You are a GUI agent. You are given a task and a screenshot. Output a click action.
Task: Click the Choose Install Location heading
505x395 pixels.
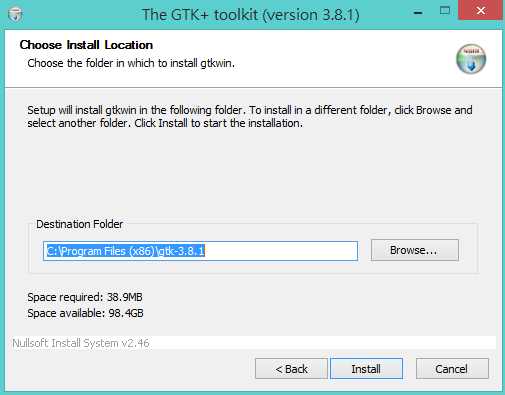coord(86,45)
